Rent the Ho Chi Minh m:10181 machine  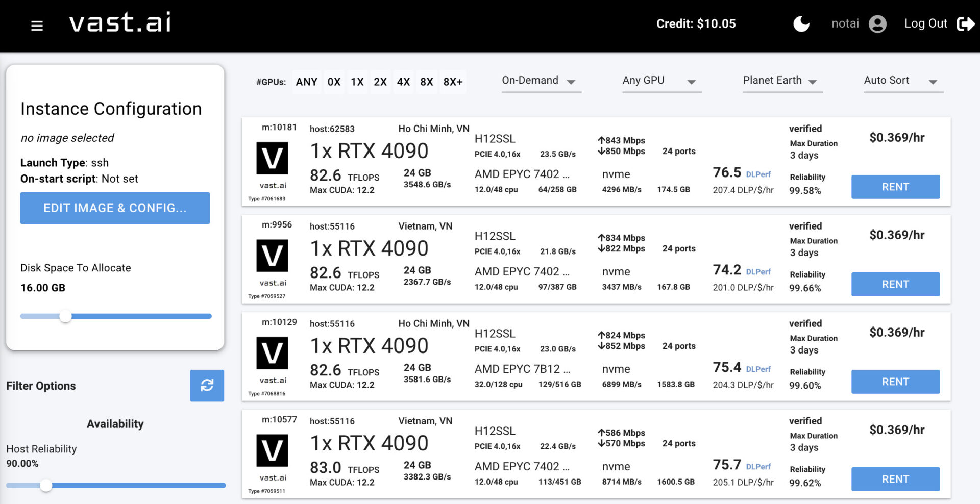point(895,187)
